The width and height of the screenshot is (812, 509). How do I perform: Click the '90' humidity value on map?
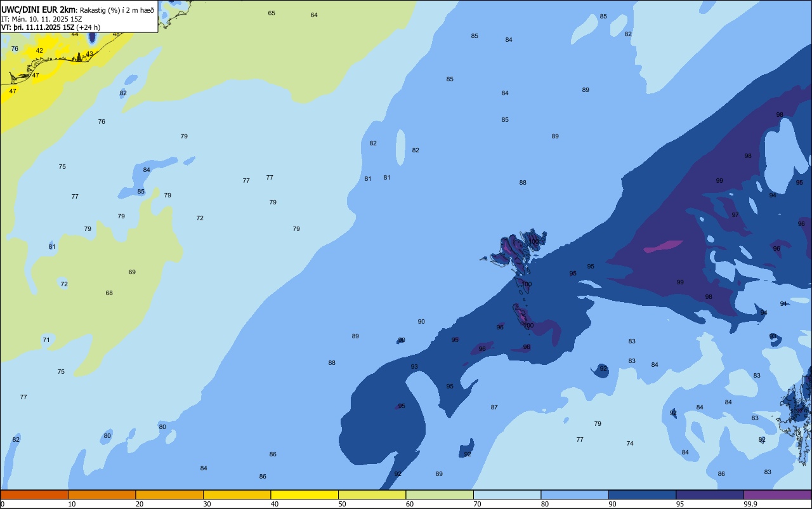tap(421, 322)
